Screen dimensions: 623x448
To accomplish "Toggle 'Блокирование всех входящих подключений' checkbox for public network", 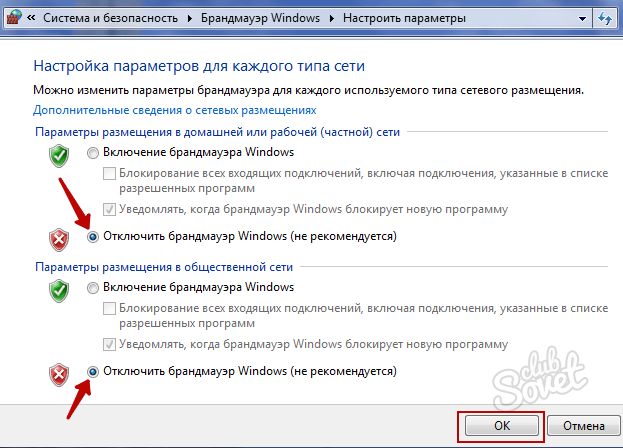I will 110,309.
